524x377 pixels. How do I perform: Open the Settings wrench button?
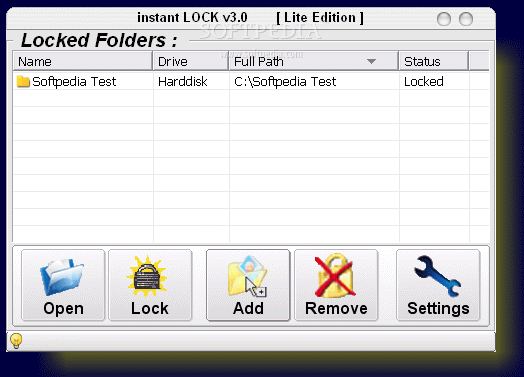(x=438, y=285)
